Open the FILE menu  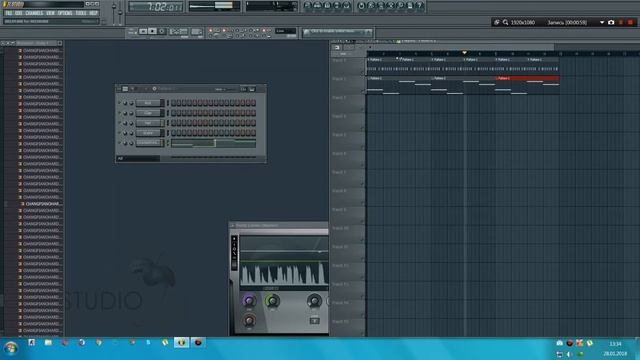tap(9, 13)
